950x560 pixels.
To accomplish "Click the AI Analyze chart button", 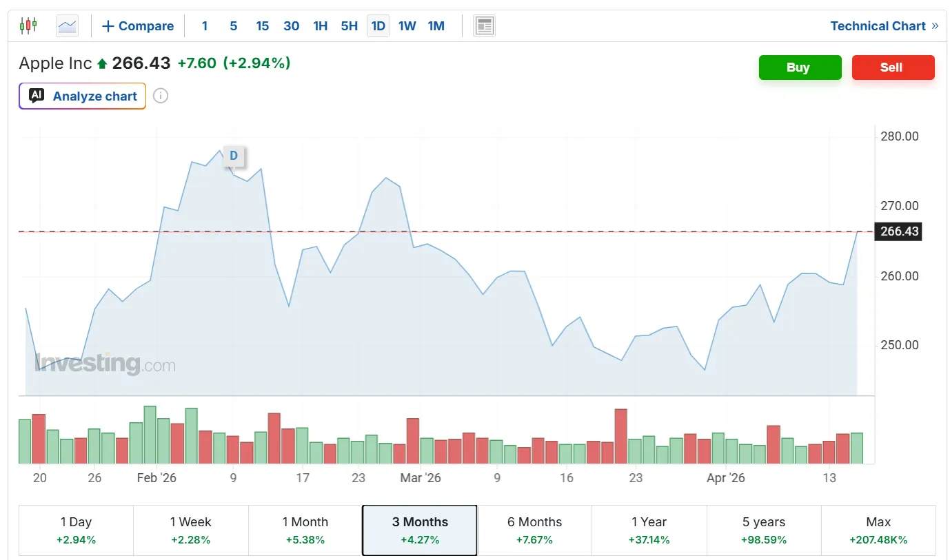I will click(x=83, y=96).
